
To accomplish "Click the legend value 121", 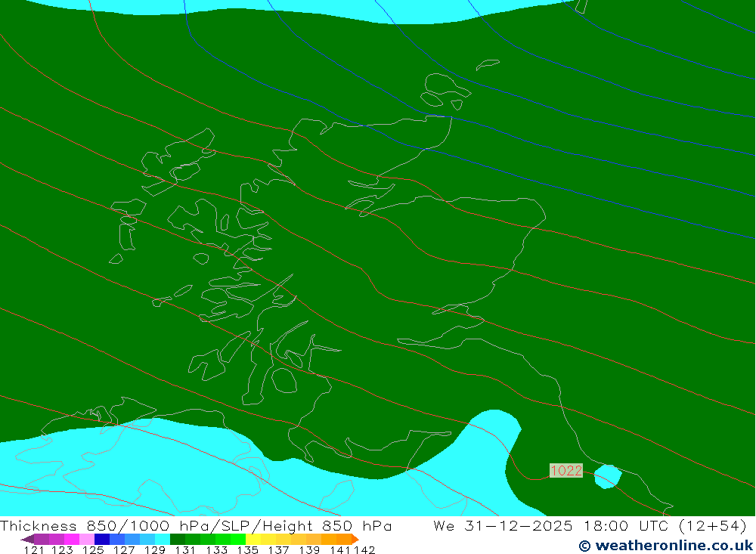I will coord(34,549).
